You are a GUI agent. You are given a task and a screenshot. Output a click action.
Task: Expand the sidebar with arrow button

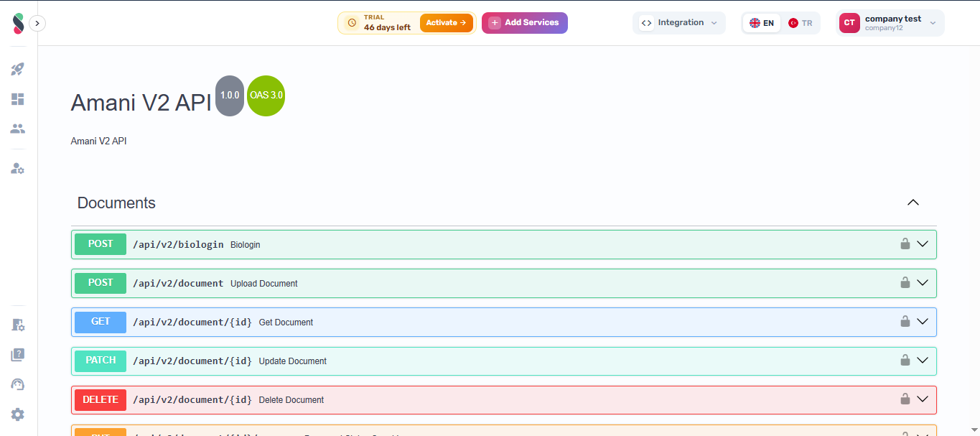pyautogui.click(x=37, y=23)
